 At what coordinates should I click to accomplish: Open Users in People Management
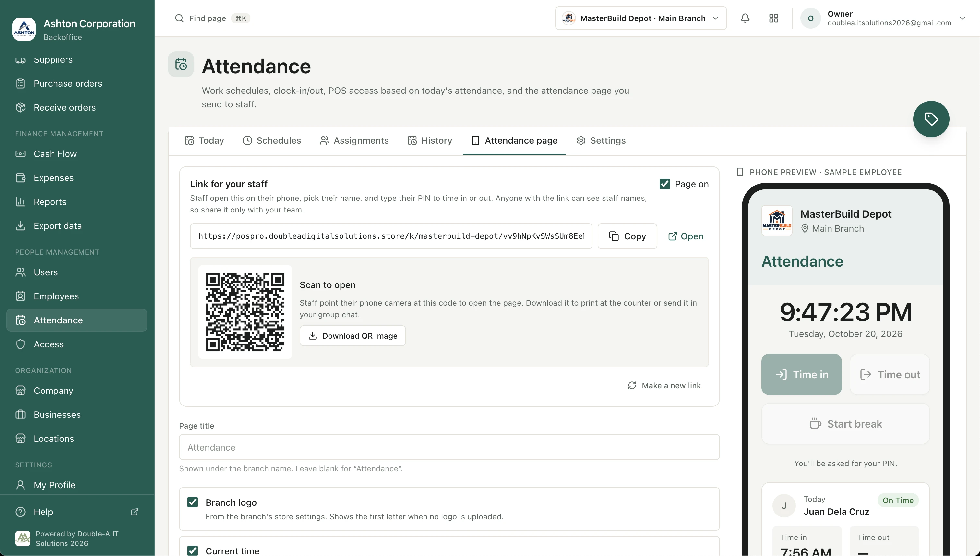coord(77,272)
